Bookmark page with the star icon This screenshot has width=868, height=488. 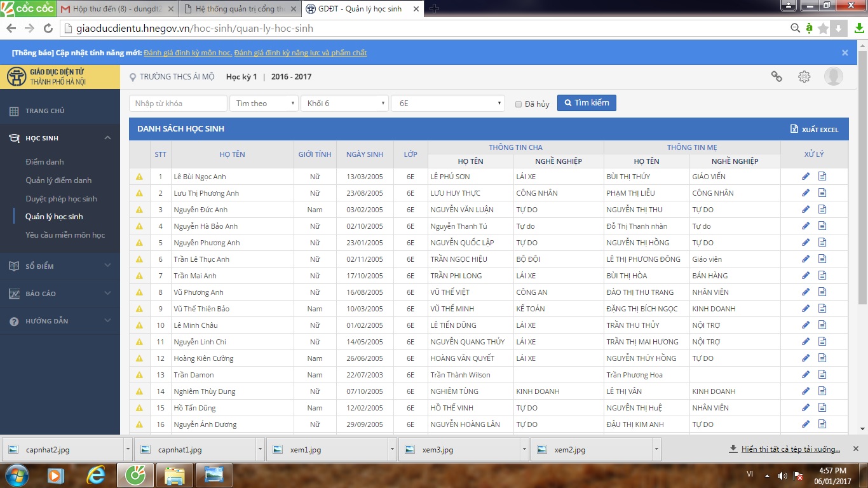click(823, 29)
